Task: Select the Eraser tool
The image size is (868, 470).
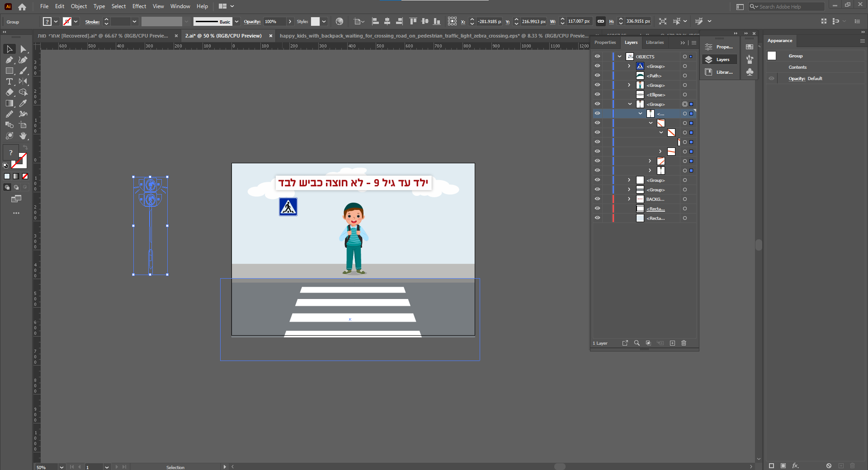Action: click(9, 92)
